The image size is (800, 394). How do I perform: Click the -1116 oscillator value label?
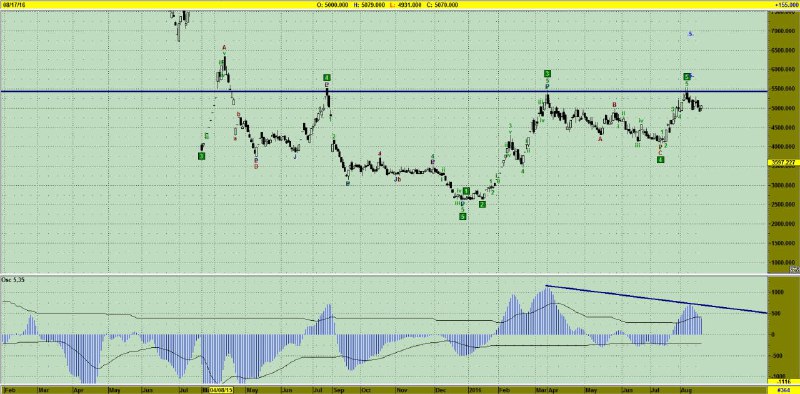pyautogui.click(x=783, y=381)
